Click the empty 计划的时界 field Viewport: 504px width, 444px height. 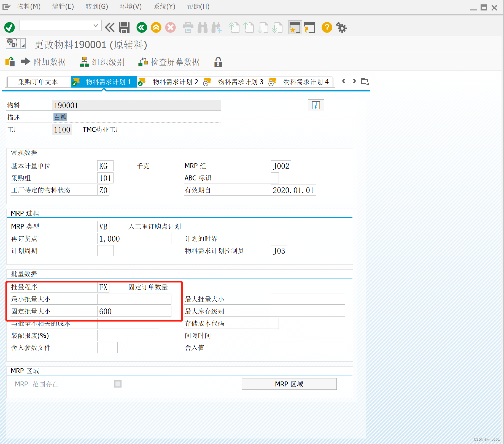point(279,239)
